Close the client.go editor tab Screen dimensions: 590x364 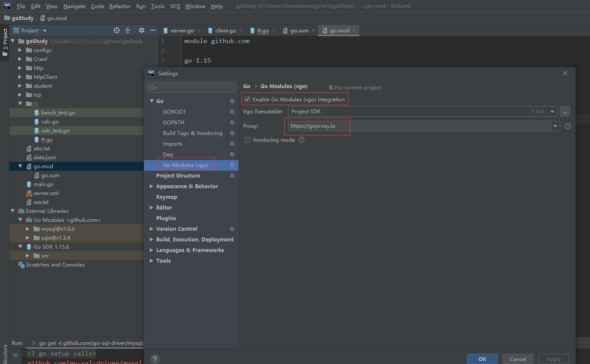tap(241, 30)
